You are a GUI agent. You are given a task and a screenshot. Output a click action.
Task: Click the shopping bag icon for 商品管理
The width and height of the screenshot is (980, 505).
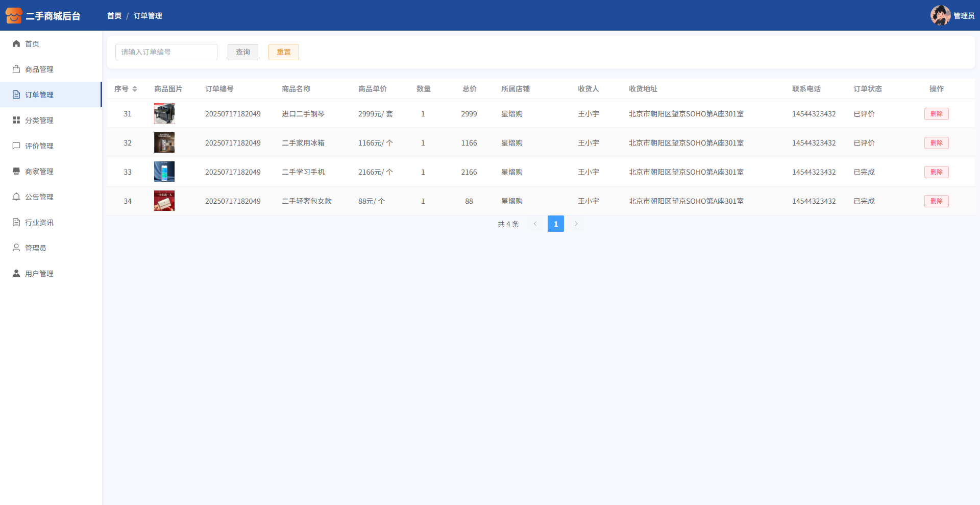click(16, 69)
